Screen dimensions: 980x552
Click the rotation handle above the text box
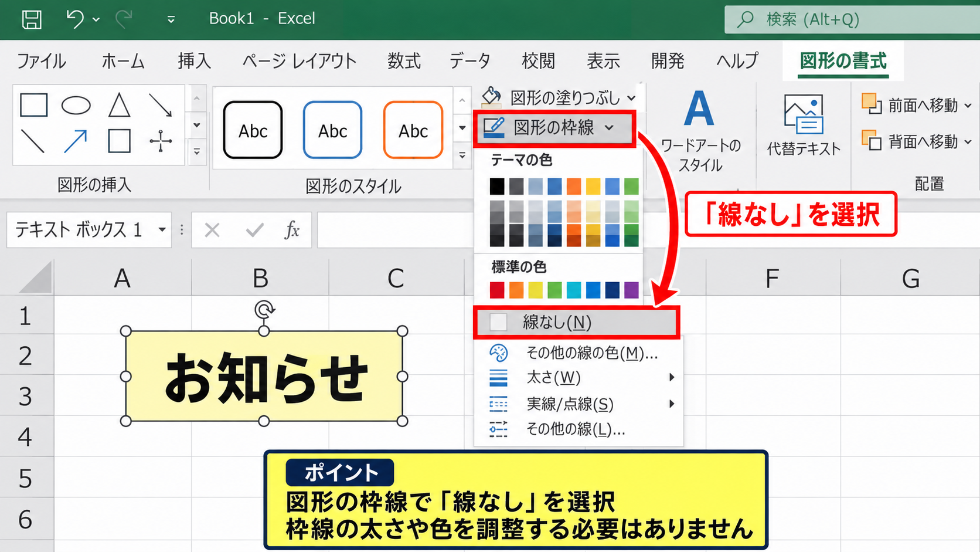[264, 309]
